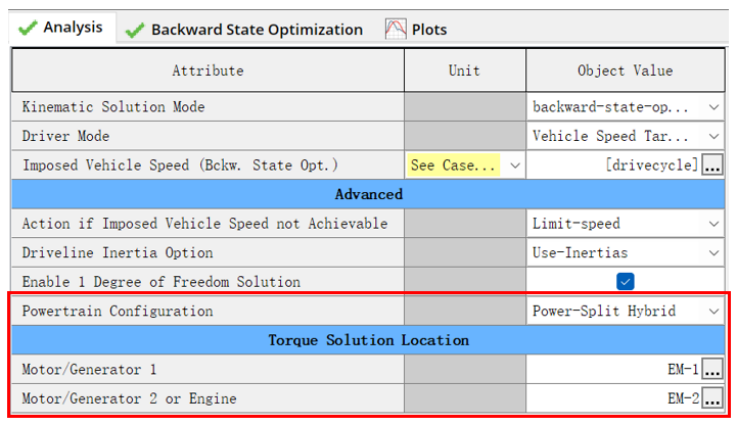Expand the Driver Mode dropdown
This screenshot has width=738, height=427.
coord(713,136)
